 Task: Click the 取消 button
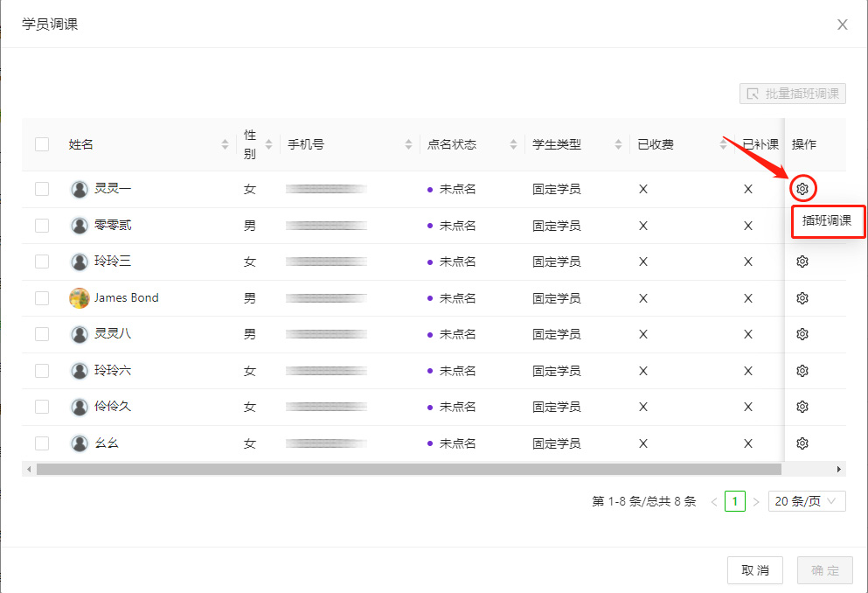click(754, 570)
